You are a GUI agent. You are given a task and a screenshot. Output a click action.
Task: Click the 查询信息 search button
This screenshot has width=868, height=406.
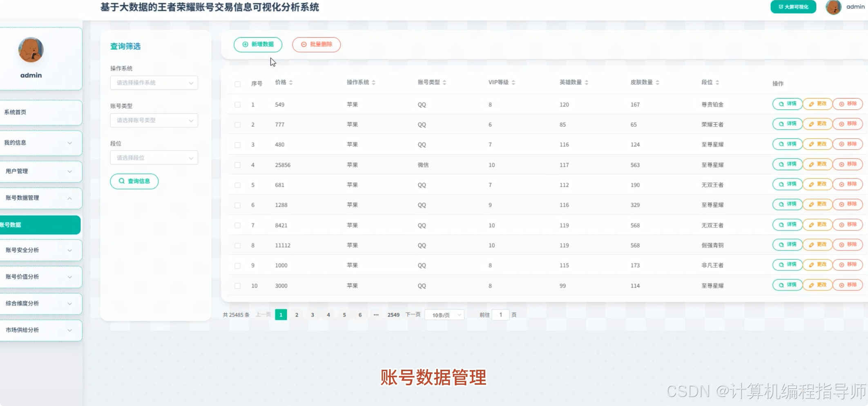134,181
